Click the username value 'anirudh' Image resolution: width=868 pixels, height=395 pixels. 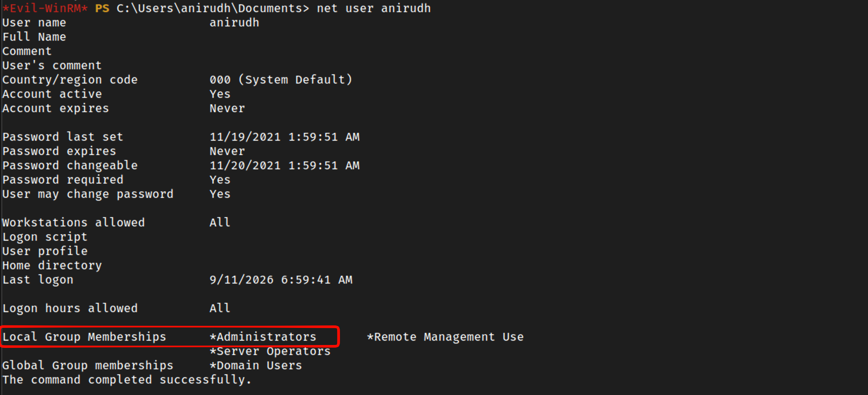click(234, 22)
